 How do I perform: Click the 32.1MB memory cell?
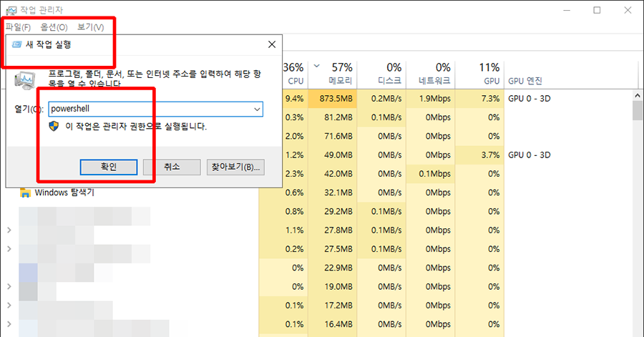tap(333, 192)
